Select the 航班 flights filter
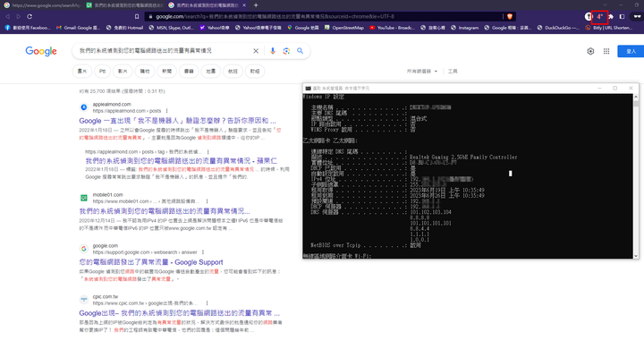Viewport: 644px width, 341px height. point(233,71)
